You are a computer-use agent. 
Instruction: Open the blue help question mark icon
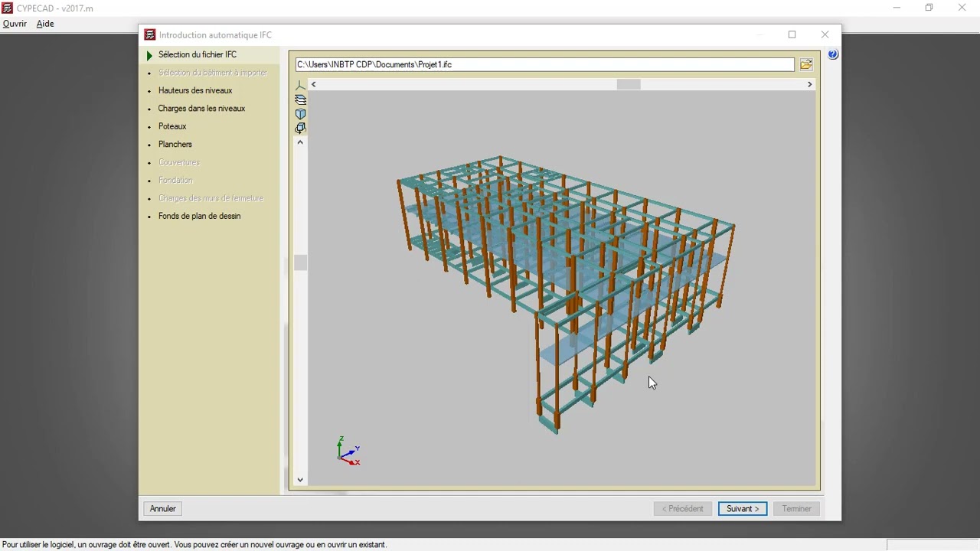click(x=833, y=54)
